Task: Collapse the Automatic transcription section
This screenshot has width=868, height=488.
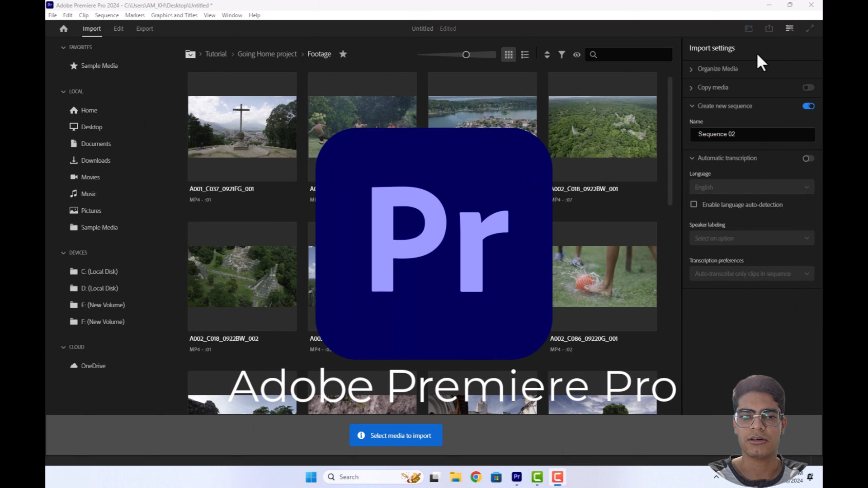Action: [692, 158]
